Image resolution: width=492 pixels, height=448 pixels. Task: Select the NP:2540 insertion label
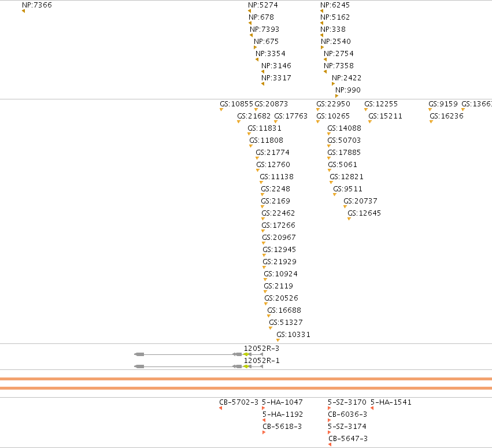[x=336, y=42]
